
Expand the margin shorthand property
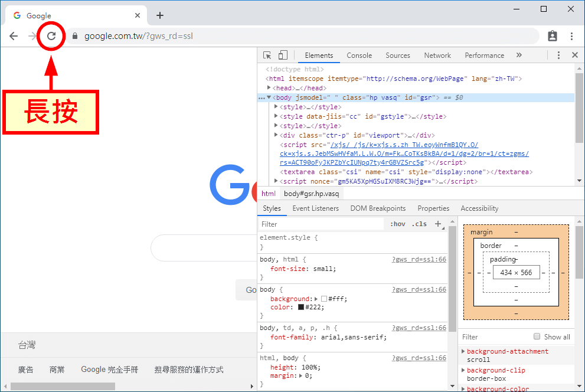pos(300,375)
